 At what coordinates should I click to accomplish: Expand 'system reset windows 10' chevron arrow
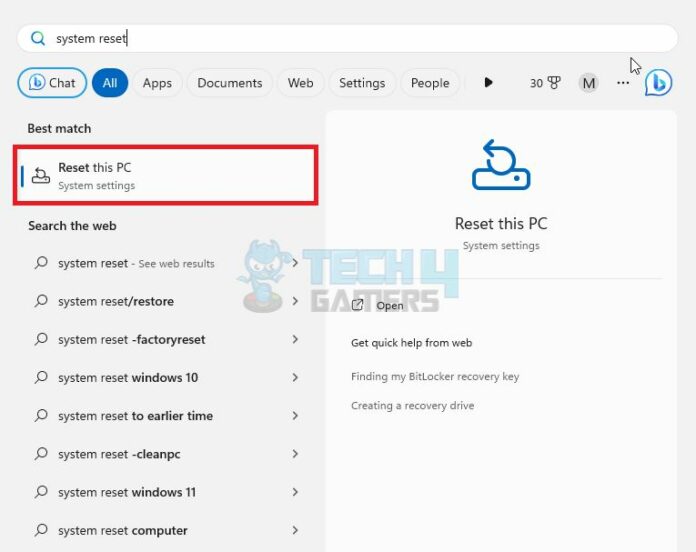click(295, 378)
